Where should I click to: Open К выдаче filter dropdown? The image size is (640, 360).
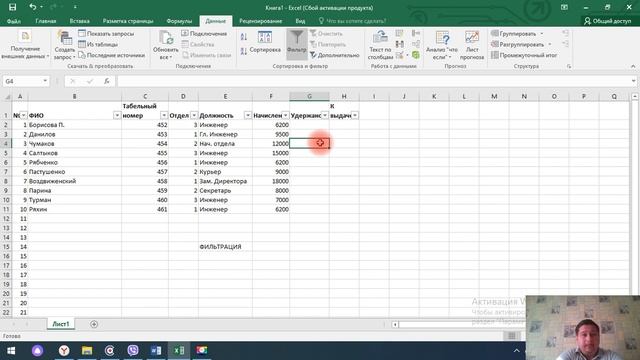[x=355, y=116]
